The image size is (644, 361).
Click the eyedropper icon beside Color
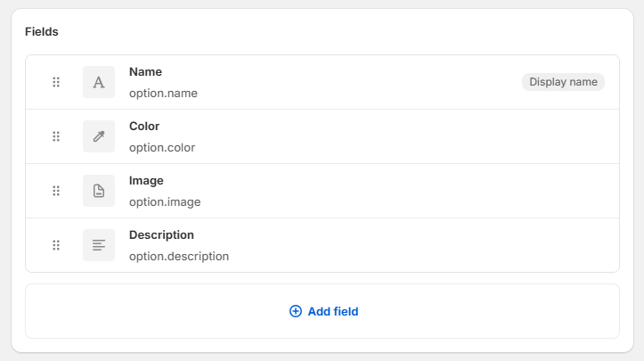pos(99,136)
